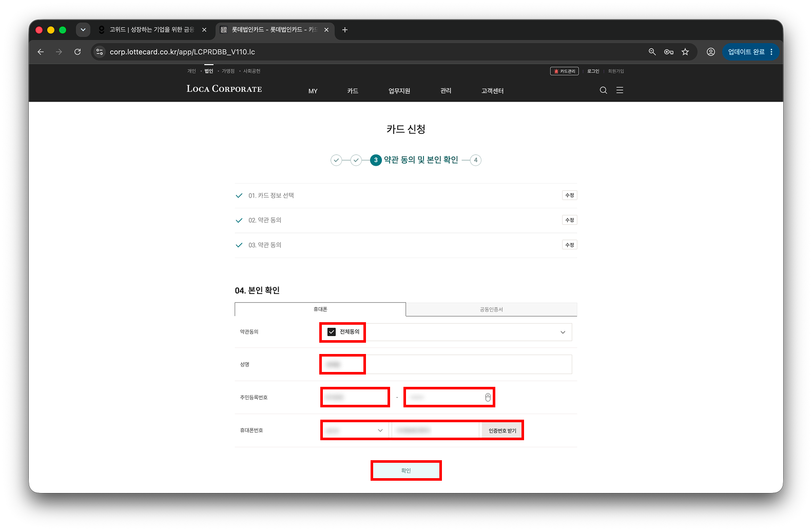The width and height of the screenshot is (812, 531).
Task: Open saved passwords key icon
Action: [669, 52]
